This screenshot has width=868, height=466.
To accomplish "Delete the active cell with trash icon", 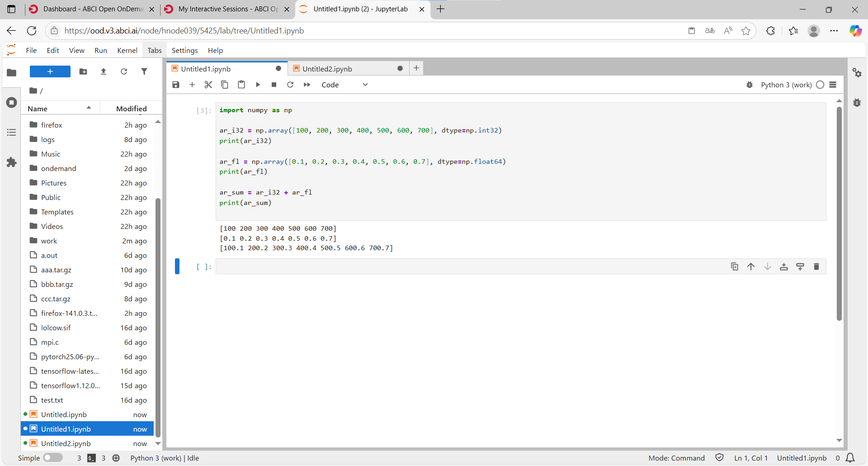I will [816, 266].
